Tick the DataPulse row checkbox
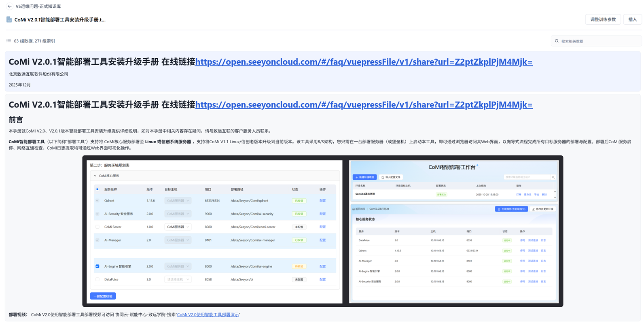 pyautogui.click(x=97, y=279)
